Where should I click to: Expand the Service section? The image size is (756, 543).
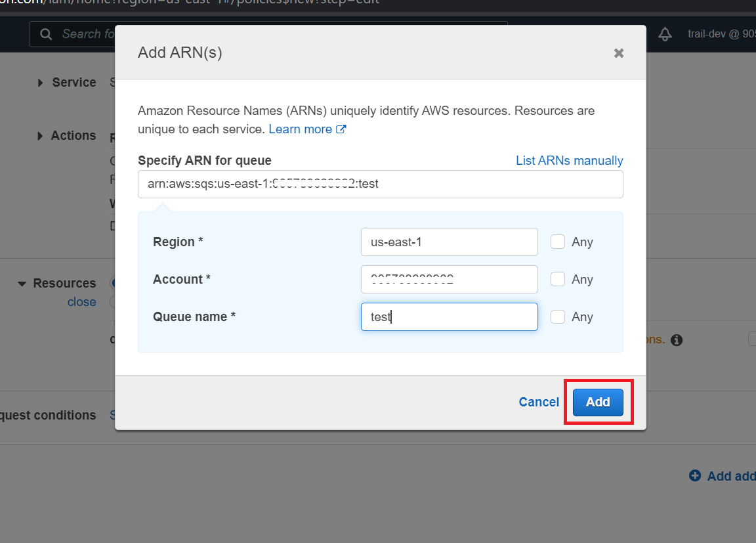click(x=66, y=83)
